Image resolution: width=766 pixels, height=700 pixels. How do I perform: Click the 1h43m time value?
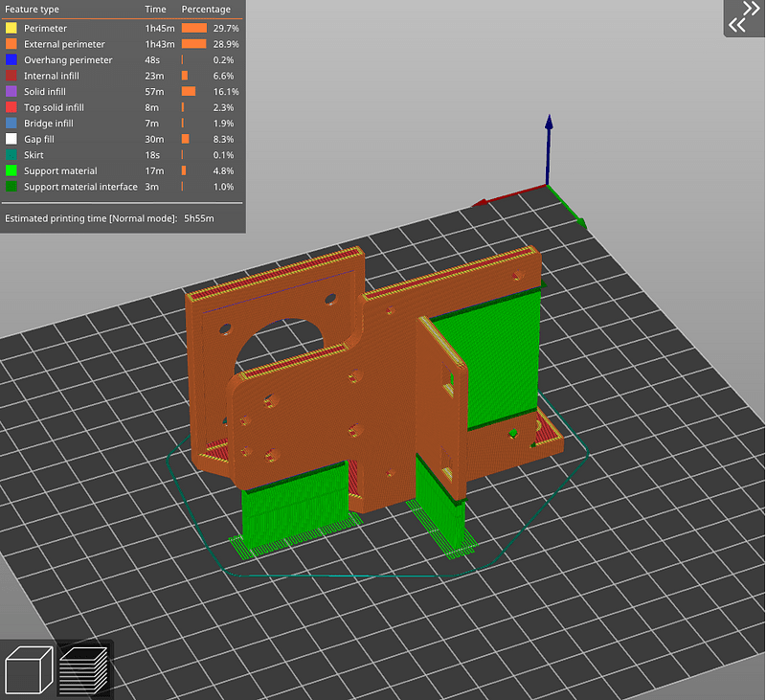(x=160, y=44)
